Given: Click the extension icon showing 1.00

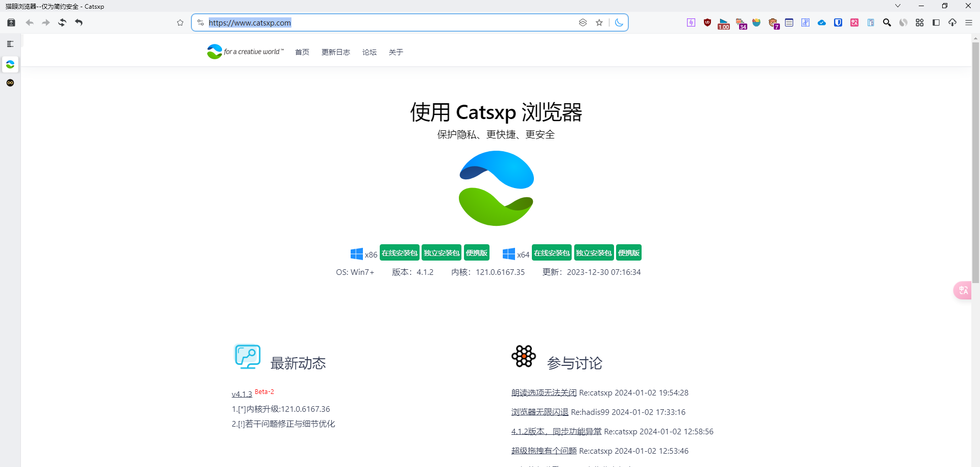Looking at the screenshot, I should point(724,24).
